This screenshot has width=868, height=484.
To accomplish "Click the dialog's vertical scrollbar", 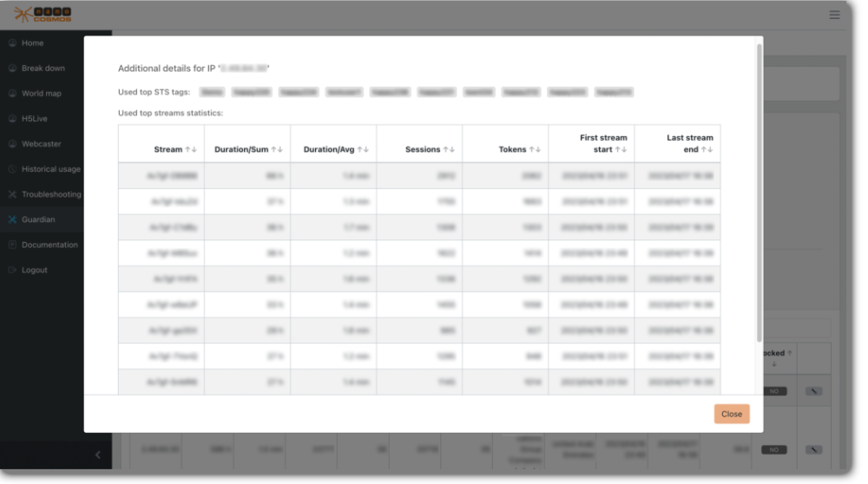I will (759, 191).
